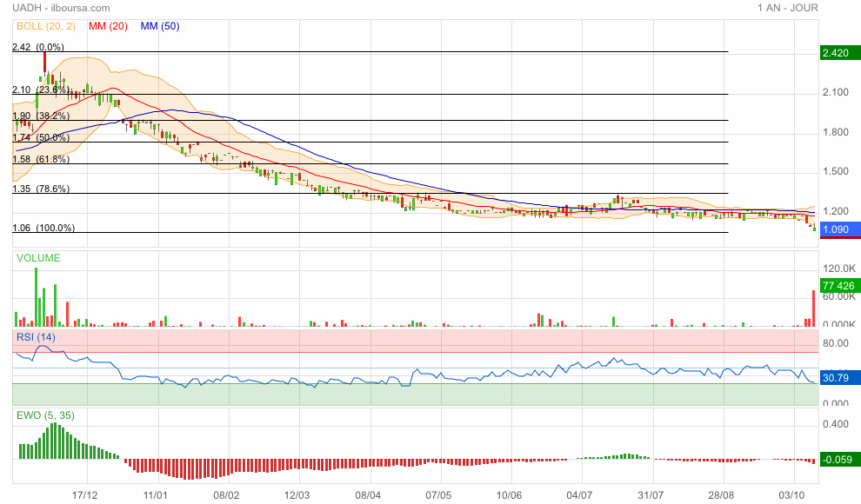
Task: Select the blue MM (50) legend label
Action: click(160, 26)
